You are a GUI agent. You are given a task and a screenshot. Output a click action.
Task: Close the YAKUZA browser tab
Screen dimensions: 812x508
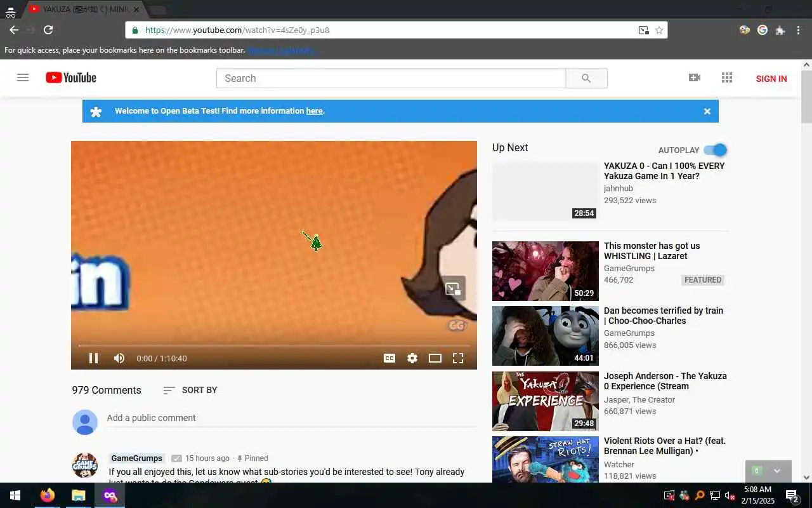(136, 10)
